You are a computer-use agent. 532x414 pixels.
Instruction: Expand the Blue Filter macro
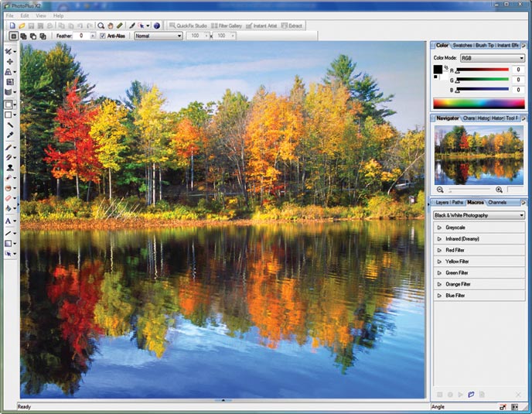tap(439, 296)
